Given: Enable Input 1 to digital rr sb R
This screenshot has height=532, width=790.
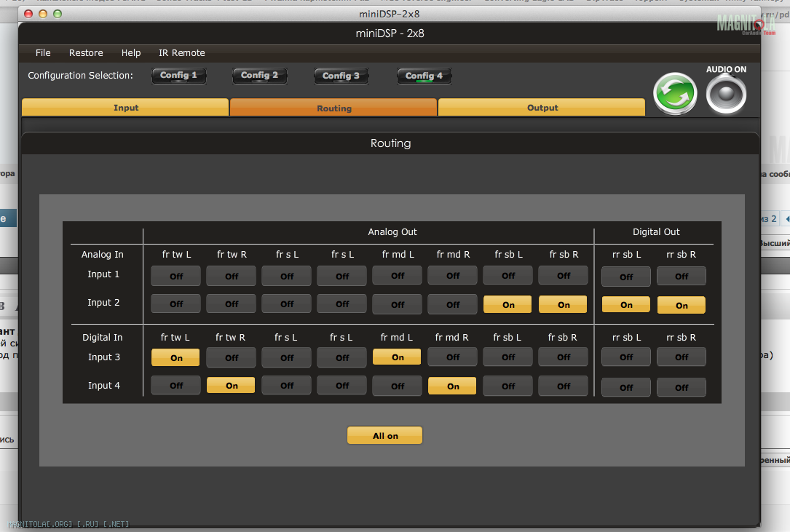Looking at the screenshot, I should pos(682,276).
